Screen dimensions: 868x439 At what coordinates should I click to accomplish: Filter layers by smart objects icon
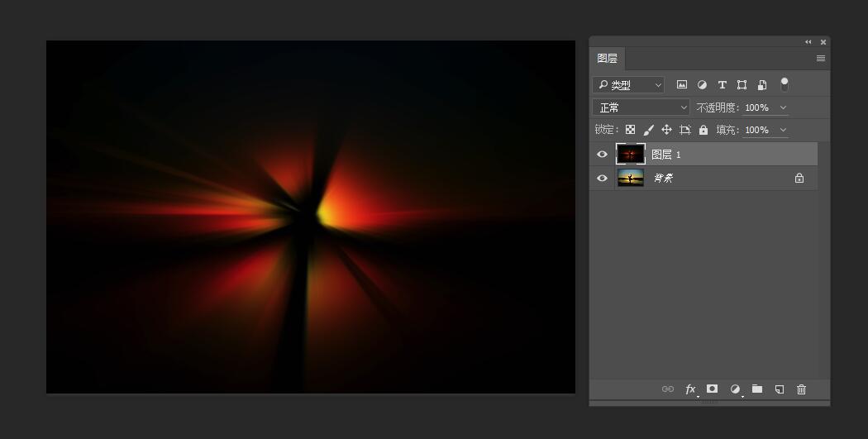coord(762,84)
